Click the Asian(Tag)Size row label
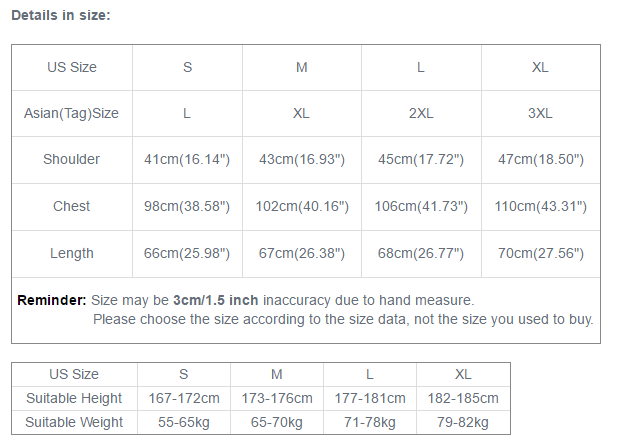This screenshot has height=443, width=620. click(x=71, y=113)
